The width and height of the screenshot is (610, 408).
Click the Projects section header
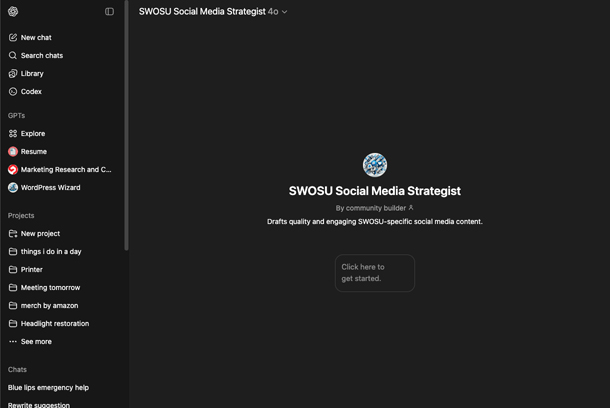point(21,215)
